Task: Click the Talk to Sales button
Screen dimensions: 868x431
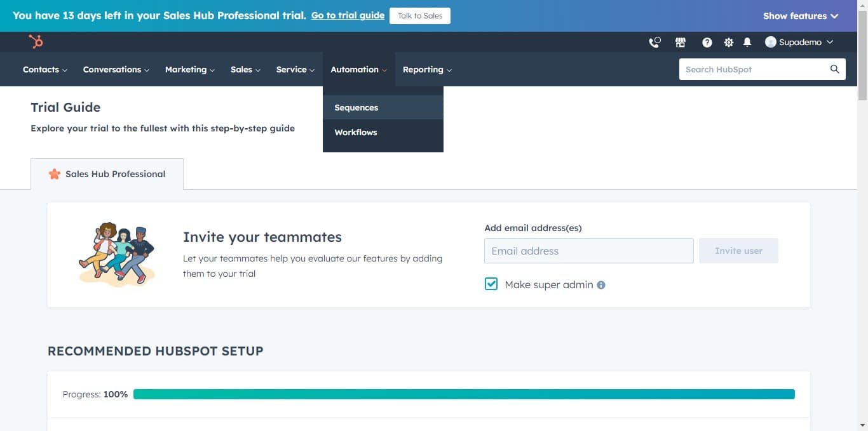Action: coord(420,16)
